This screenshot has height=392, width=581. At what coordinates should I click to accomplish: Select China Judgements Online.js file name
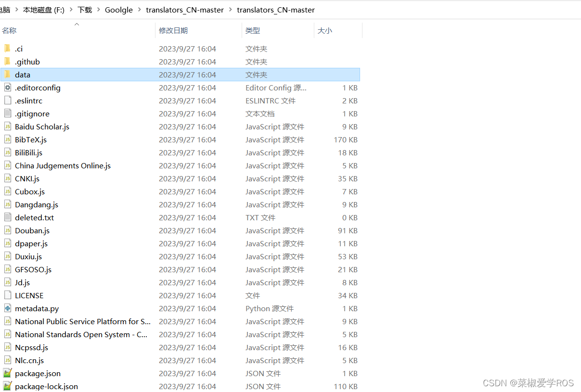tap(63, 165)
